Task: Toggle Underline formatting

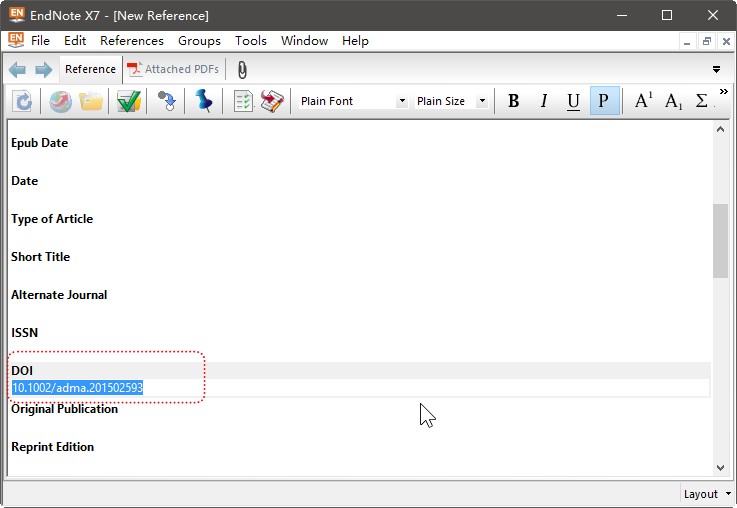Action: pos(573,101)
